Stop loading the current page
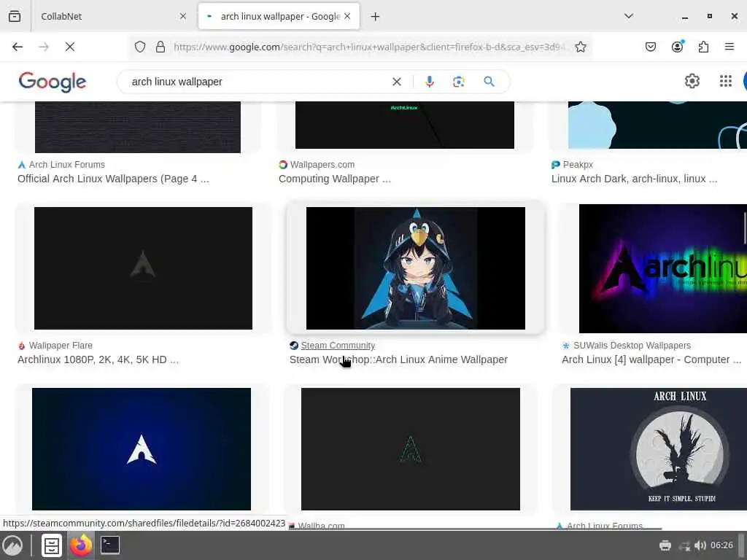 click(x=69, y=47)
